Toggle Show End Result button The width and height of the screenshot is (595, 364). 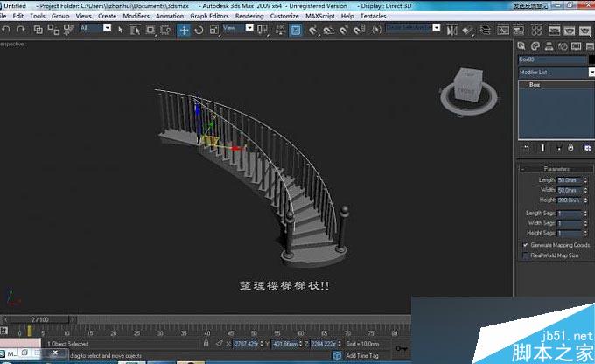pyautogui.click(x=542, y=148)
